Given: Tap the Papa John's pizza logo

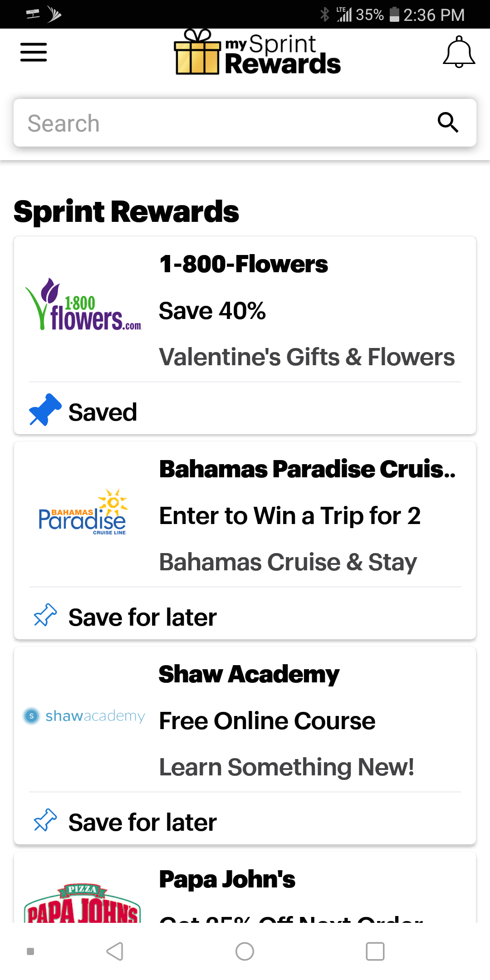Looking at the screenshot, I should [x=82, y=904].
